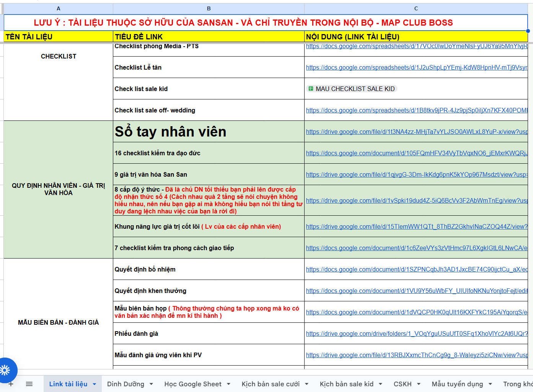This screenshot has width=533, height=392.
Task: Open the MAU CHECKLIST SALE KID sheet chip
Action: pos(352,89)
